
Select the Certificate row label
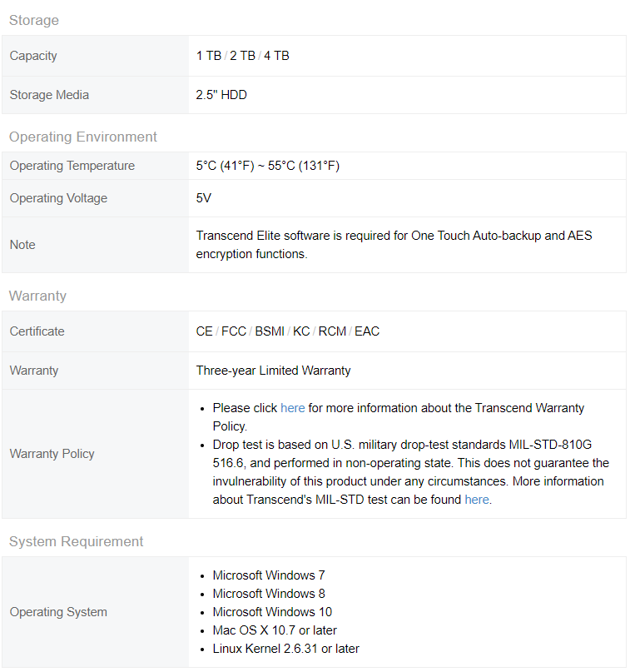pyautogui.click(x=37, y=331)
